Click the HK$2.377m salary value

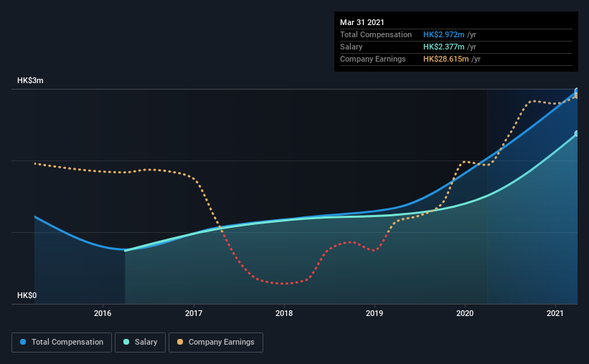pyautogui.click(x=444, y=47)
